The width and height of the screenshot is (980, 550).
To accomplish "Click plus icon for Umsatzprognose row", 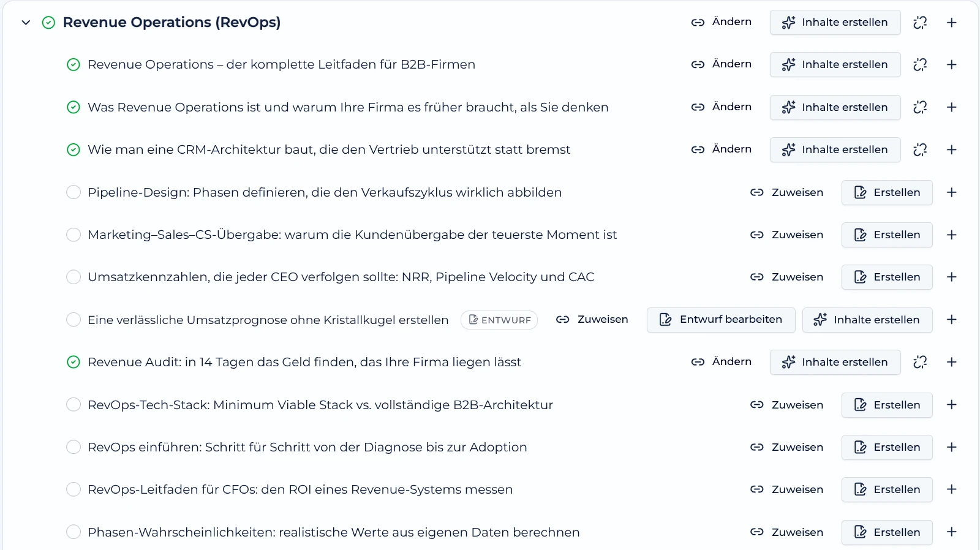I will 952,320.
